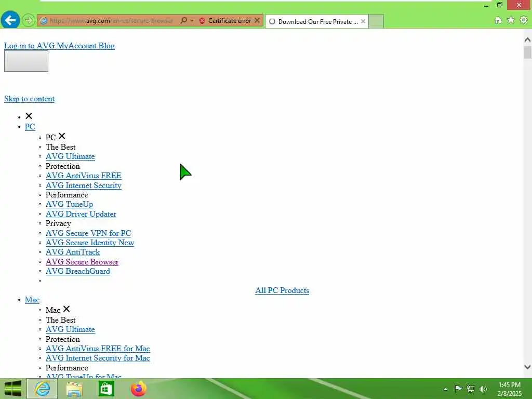Open AVG Secure Identity New link

(90, 243)
